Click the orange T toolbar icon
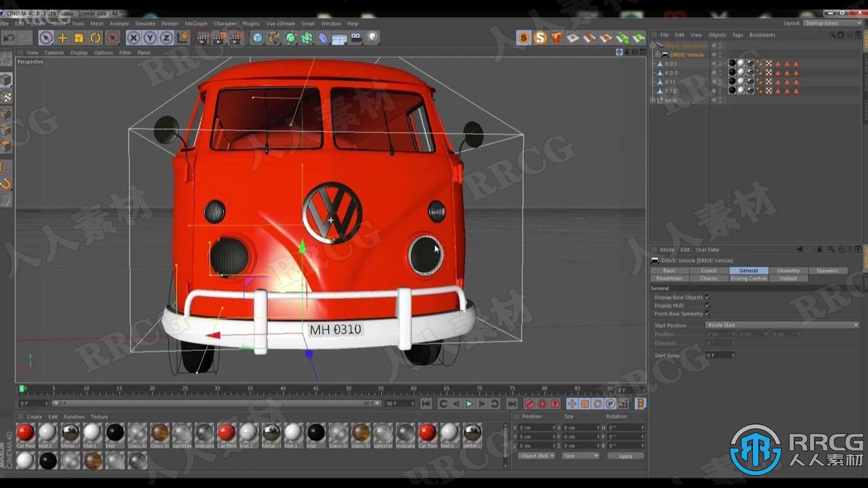 pyautogui.click(x=556, y=38)
